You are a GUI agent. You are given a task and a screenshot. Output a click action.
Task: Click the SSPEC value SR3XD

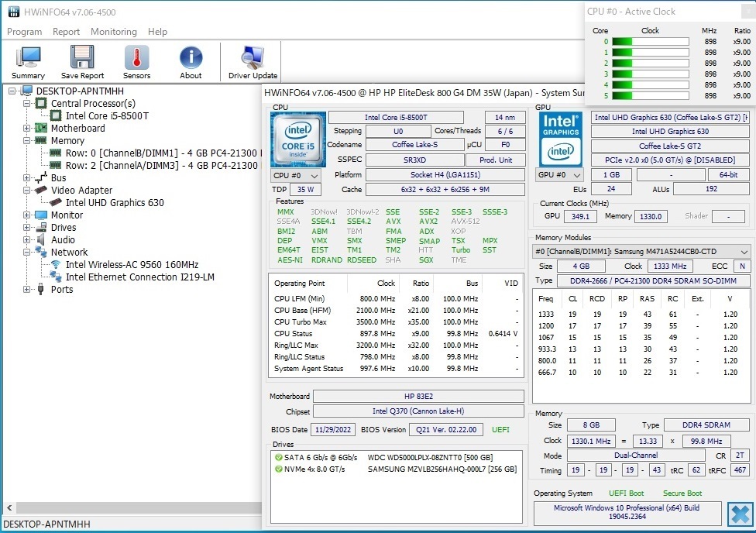(x=414, y=160)
